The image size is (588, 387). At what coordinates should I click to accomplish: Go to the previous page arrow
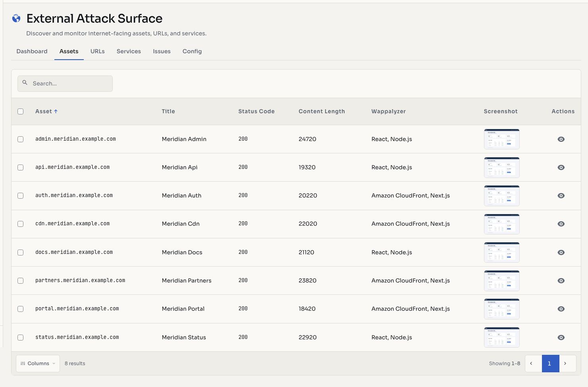533,364
